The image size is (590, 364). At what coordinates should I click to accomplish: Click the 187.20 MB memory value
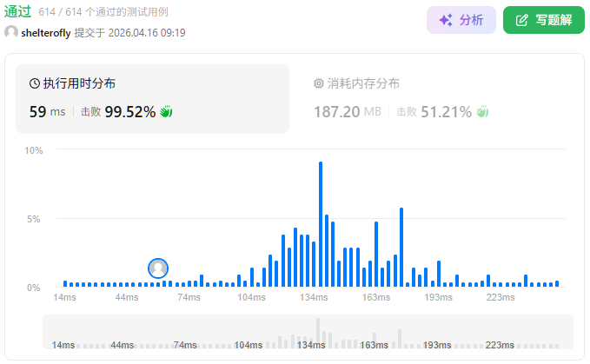pos(348,112)
